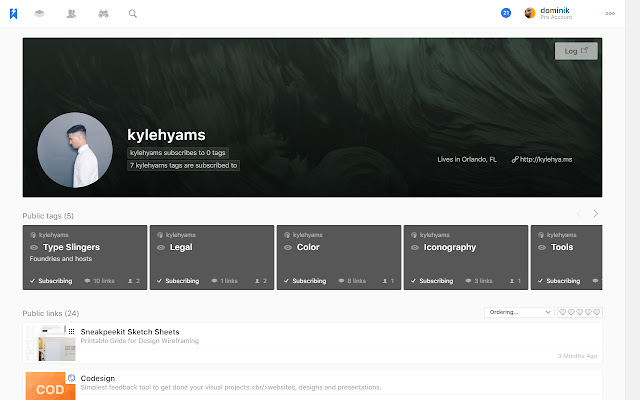Image resolution: width=640 pixels, height=400 pixels.
Task: Select the first heart in rating filter
Action: click(562, 312)
